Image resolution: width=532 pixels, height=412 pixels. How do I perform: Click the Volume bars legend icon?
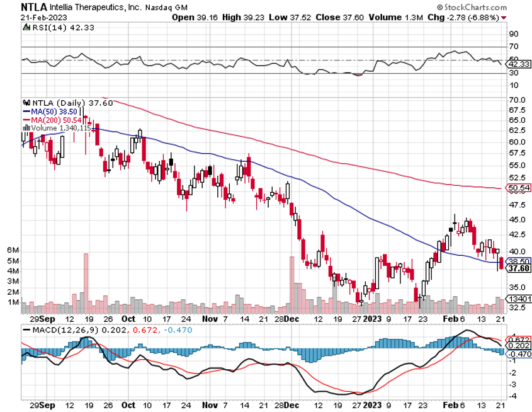(26, 128)
